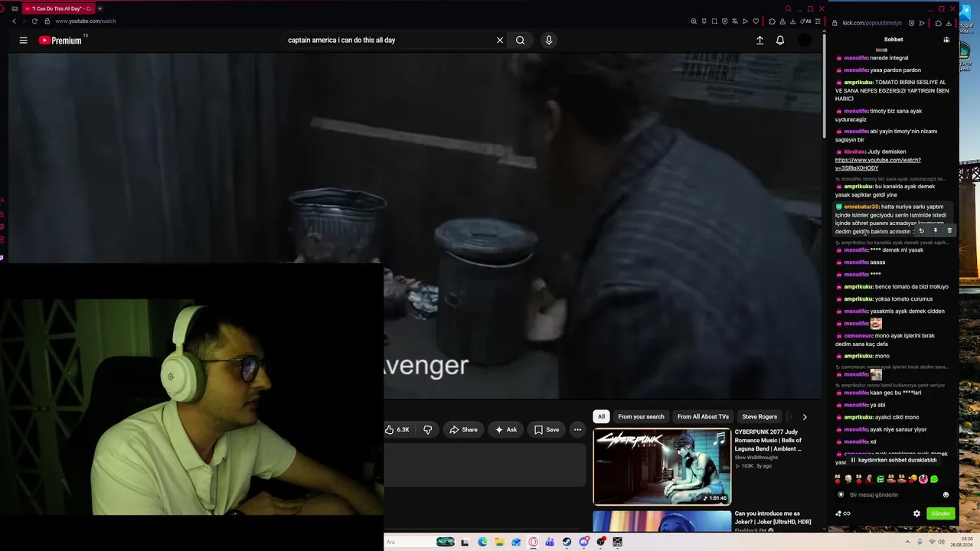Open the browser easy setup menu
980x551 pixels.
pyautogui.click(x=818, y=21)
